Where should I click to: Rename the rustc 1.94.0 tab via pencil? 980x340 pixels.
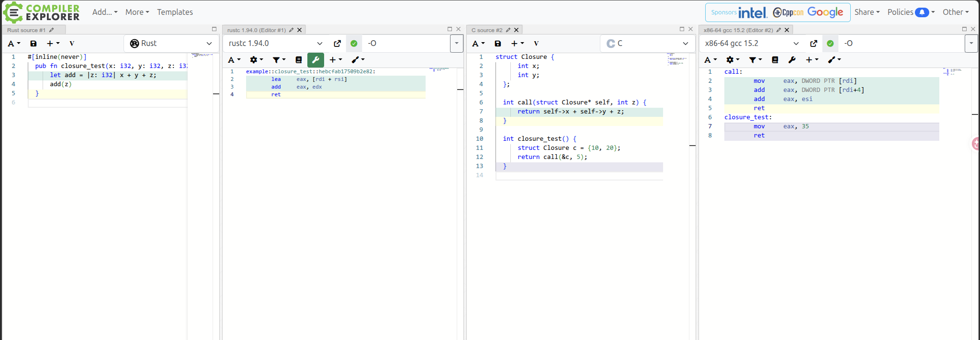(x=291, y=30)
